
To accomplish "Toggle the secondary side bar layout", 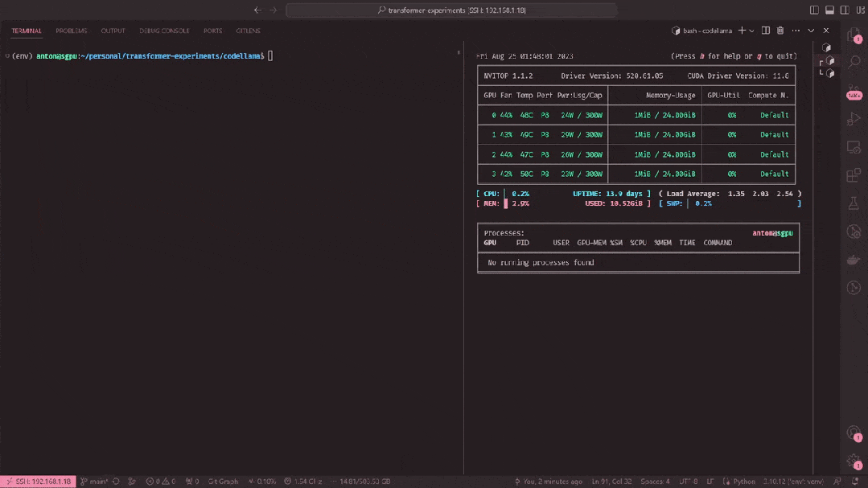I will 845,10.
